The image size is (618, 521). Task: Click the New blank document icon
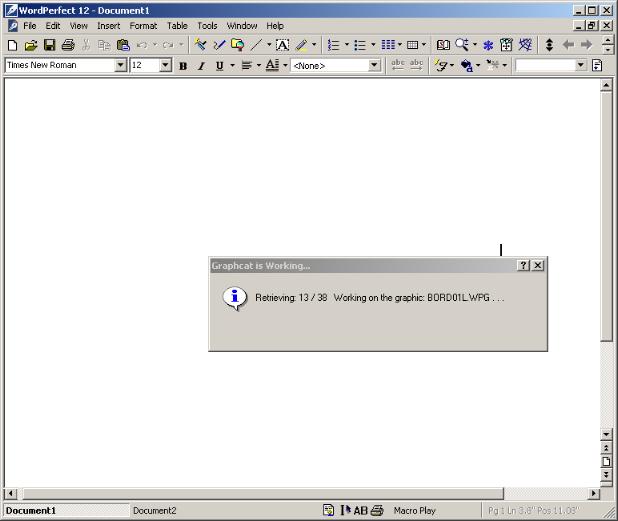click(12, 45)
